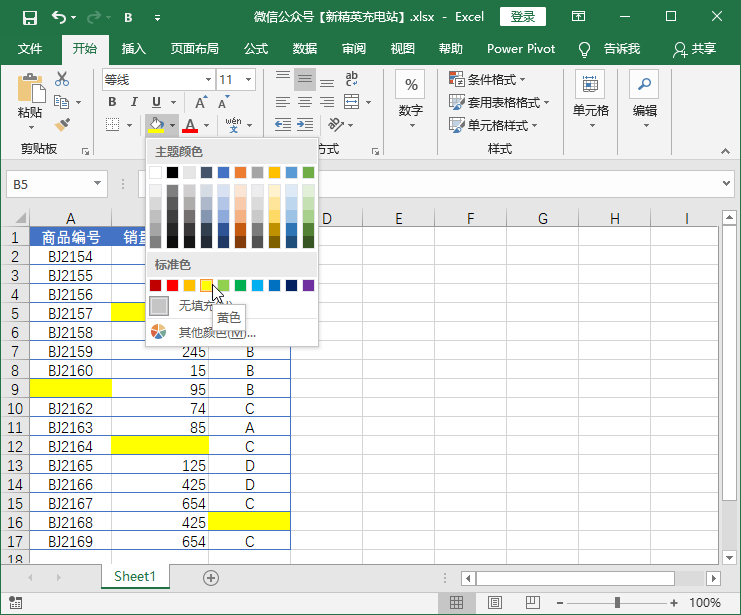
Task: Toggle Bold formatting
Action: 112,102
